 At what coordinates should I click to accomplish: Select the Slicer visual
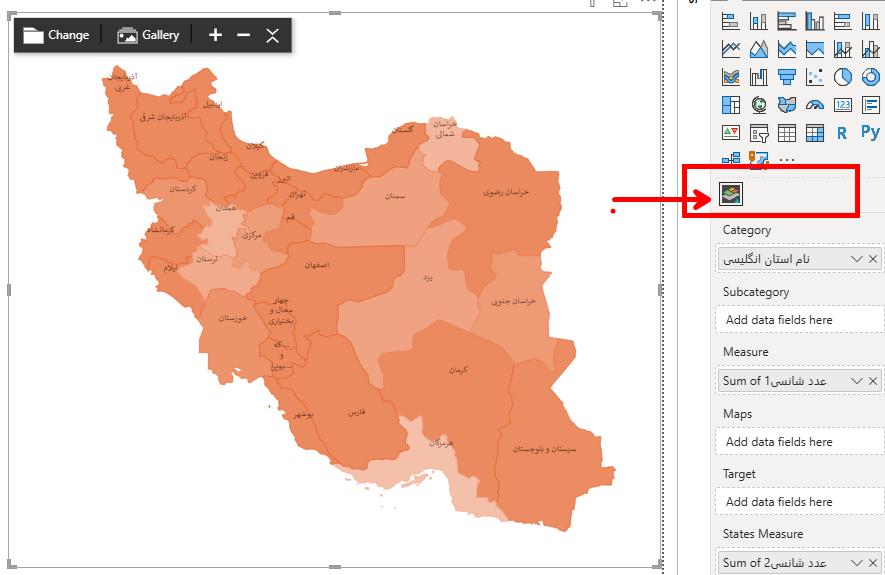[x=759, y=133]
